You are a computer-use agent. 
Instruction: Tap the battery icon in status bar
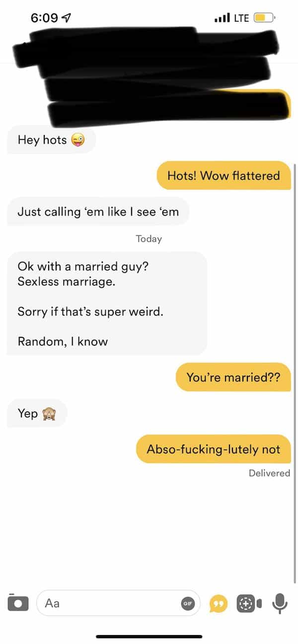[264, 18]
